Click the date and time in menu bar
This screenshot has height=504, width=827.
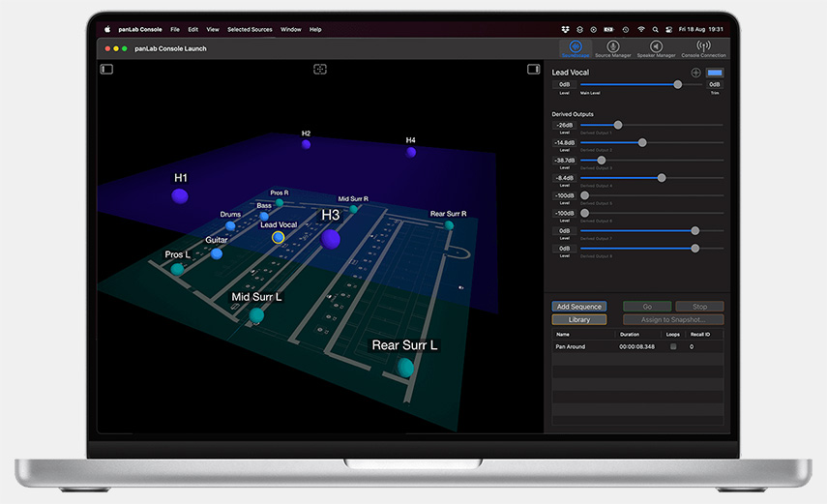pyautogui.click(x=700, y=30)
